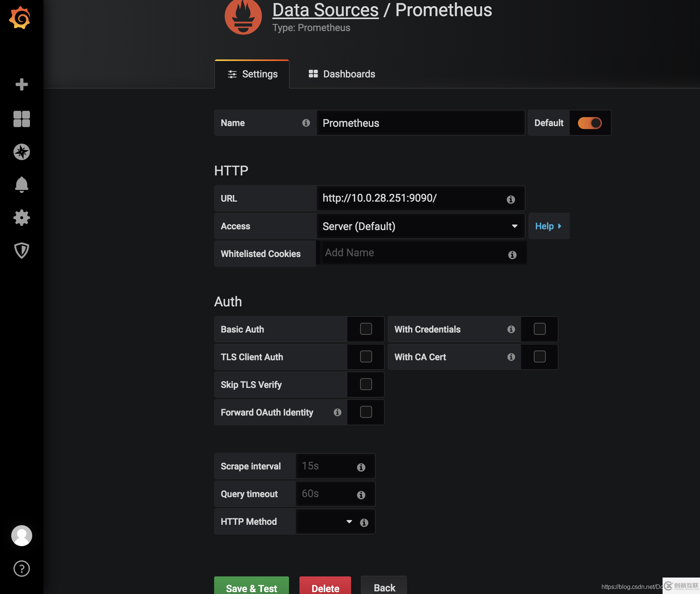700x594 pixels.
Task: Click the Whitelisted Cookies info icon
Action: point(512,255)
